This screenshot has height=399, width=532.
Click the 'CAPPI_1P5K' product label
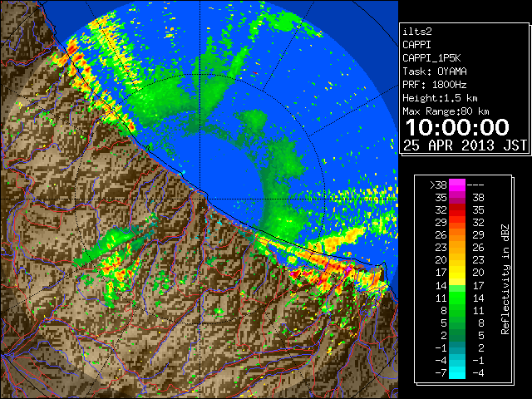[x=431, y=58]
